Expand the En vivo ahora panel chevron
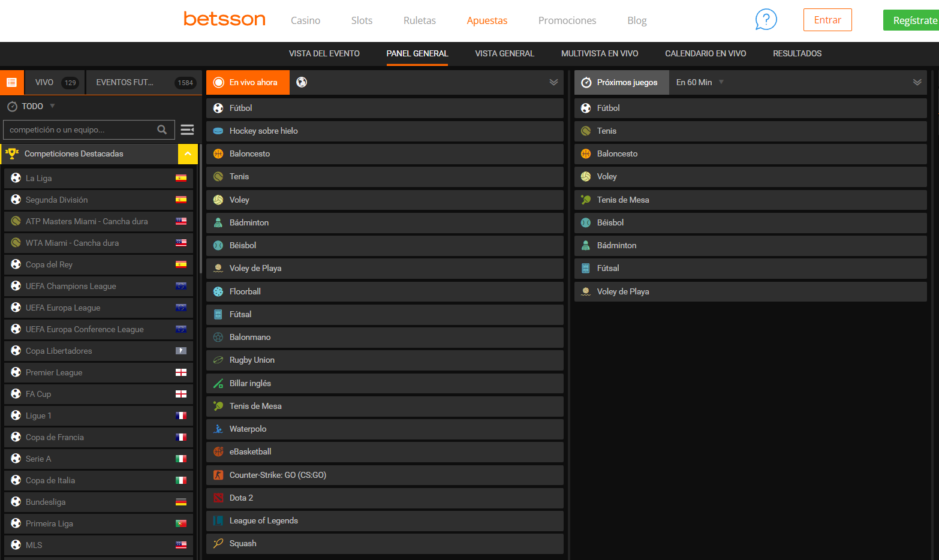The height and width of the screenshot is (560, 939). click(553, 82)
